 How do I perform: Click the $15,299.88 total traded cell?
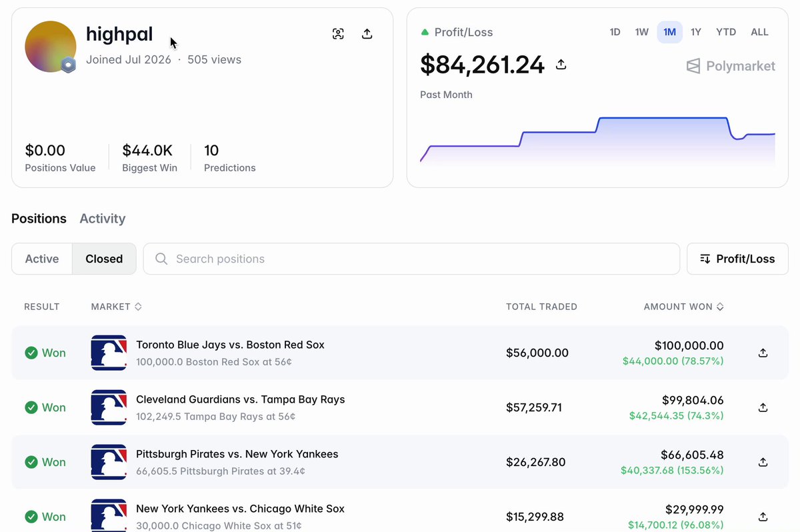535,517
